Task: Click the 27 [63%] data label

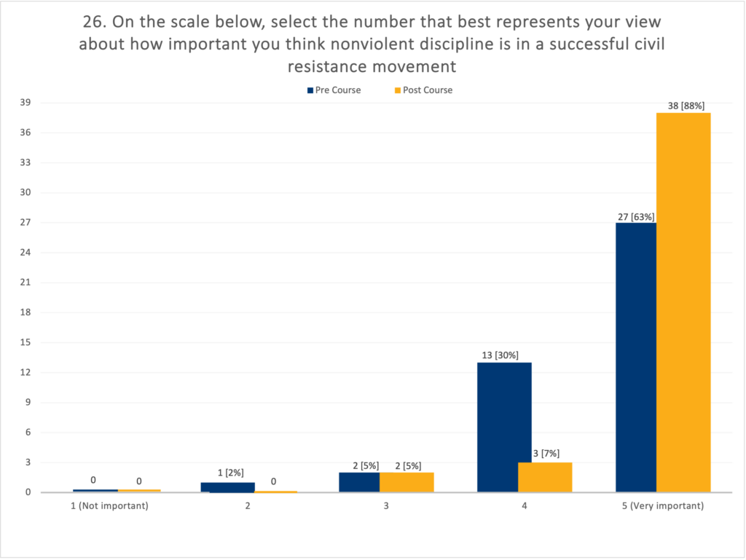Action: pyautogui.click(x=636, y=217)
